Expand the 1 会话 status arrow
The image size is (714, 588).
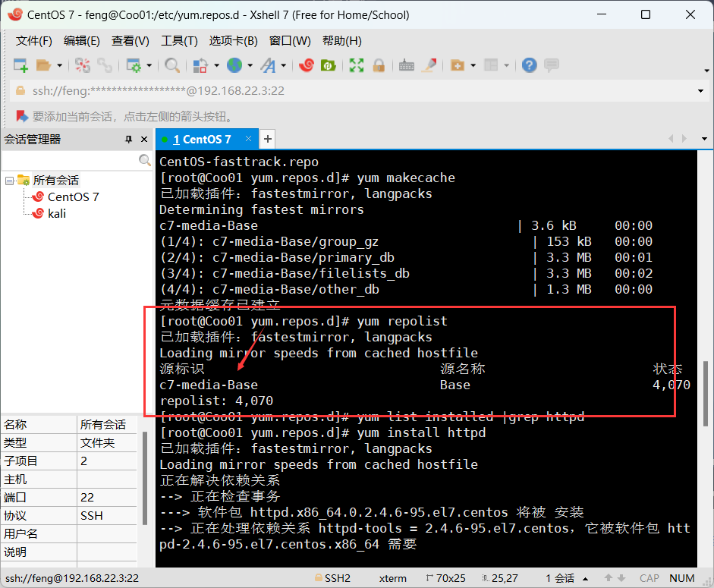click(586, 579)
